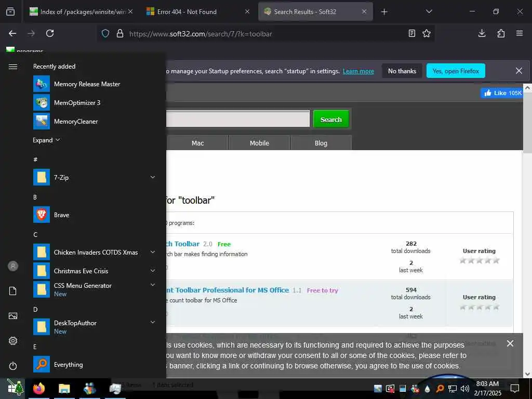Jump to letter # group header

tap(35, 159)
